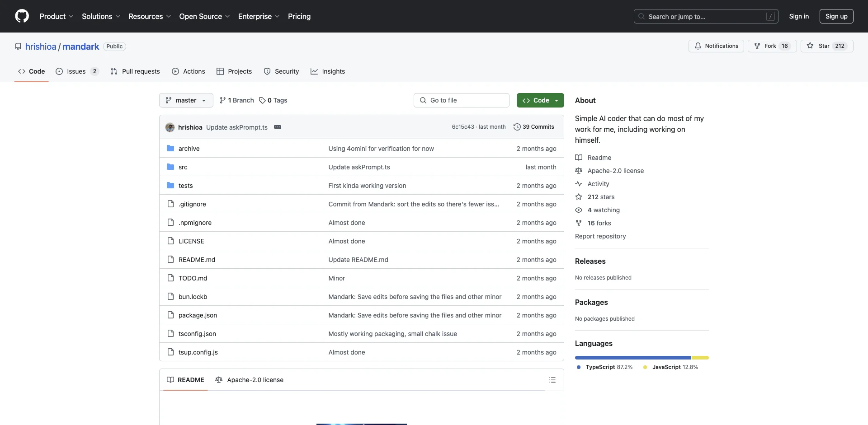This screenshot has width=868, height=425.
Task: Click the file icon beside bun.lockb
Action: coord(170,297)
